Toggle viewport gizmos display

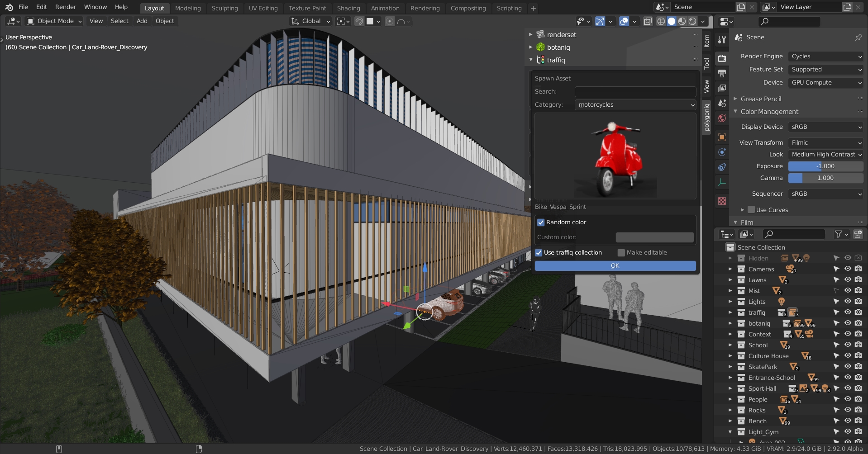click(x=600, y=21)
